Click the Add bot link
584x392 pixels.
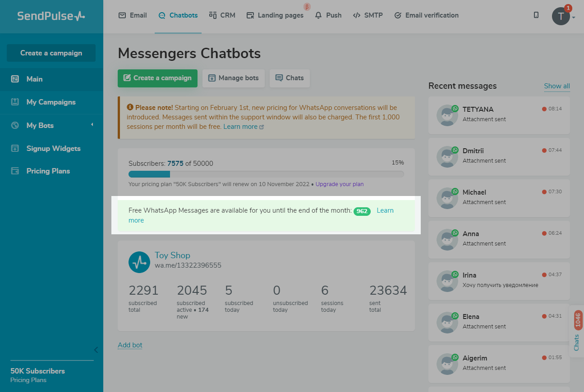click(130, 345)
